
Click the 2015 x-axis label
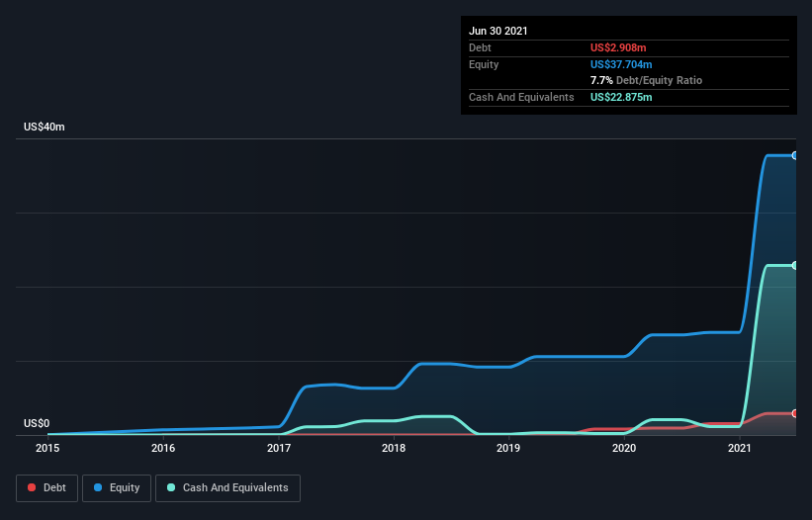[47, 448]
